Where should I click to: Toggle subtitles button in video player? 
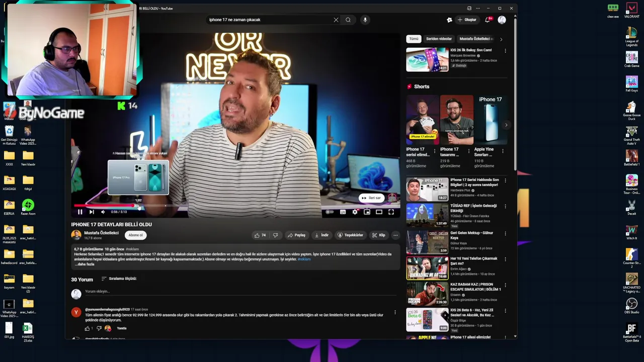tap(343, 212)
